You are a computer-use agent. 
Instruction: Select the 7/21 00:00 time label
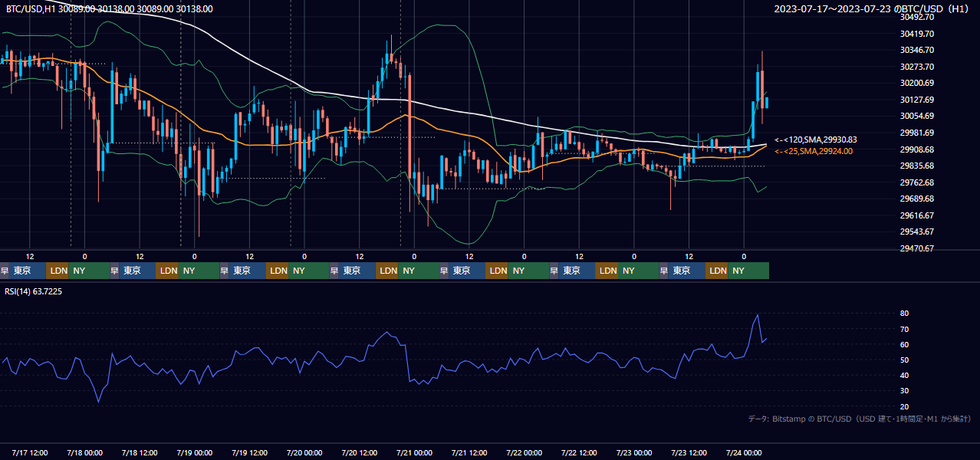tap(414, 452)
